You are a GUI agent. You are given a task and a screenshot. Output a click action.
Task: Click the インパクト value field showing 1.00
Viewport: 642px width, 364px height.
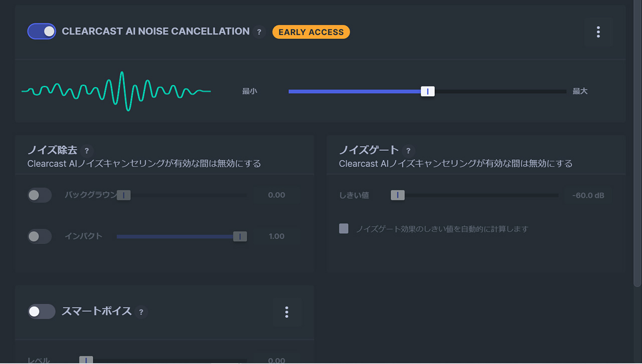coord(276,236)
